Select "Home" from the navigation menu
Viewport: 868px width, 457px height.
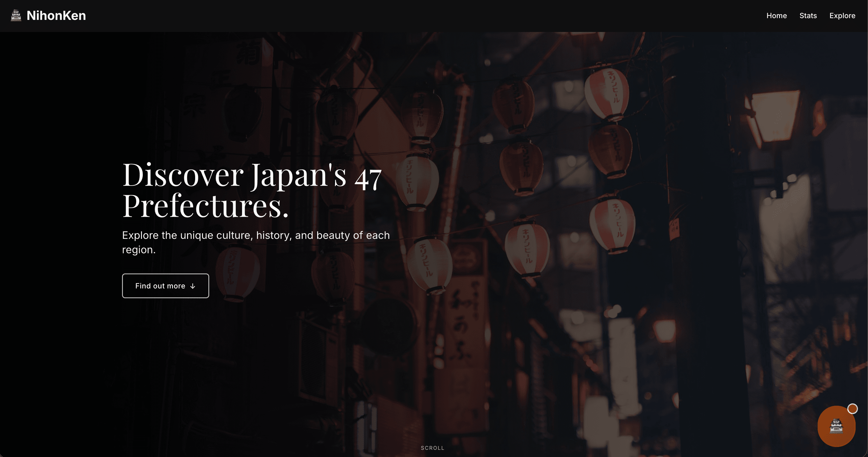point(777,16)
